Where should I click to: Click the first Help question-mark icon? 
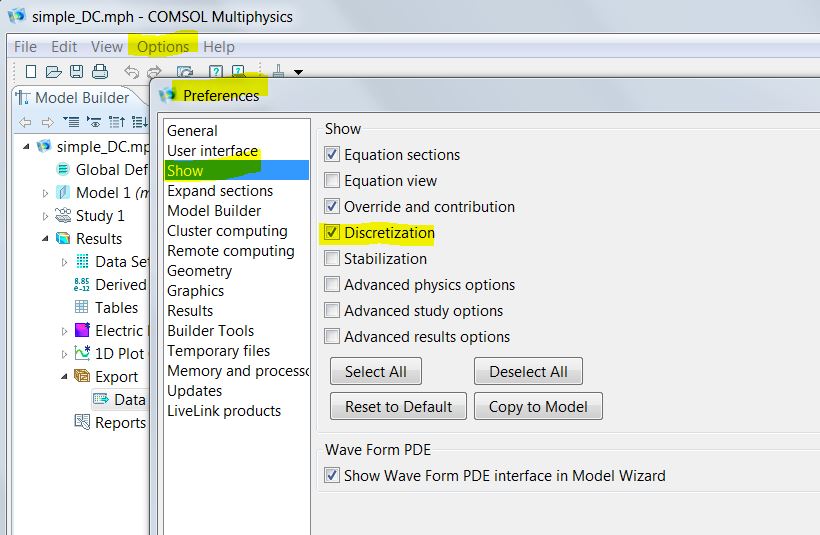point(215,71)
